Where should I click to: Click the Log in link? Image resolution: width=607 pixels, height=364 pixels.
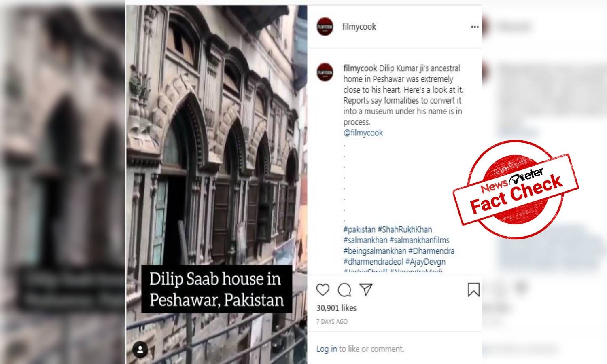tap(327, 349)
